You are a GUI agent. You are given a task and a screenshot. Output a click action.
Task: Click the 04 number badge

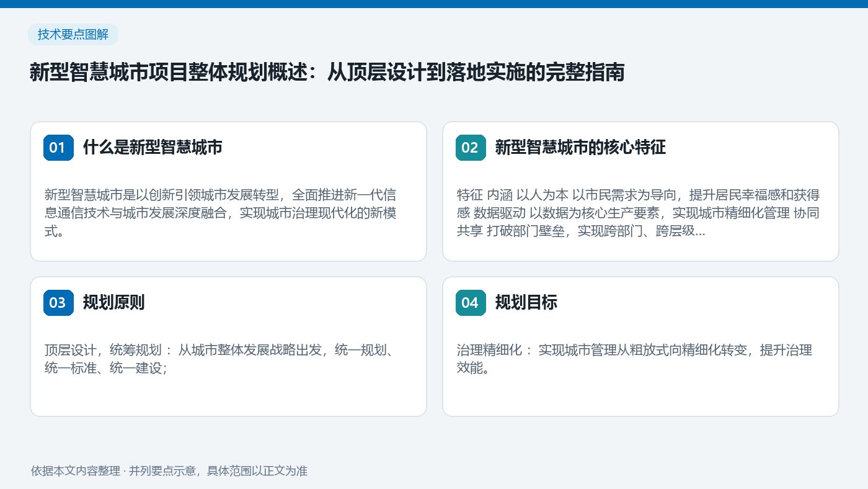(471, 303)
